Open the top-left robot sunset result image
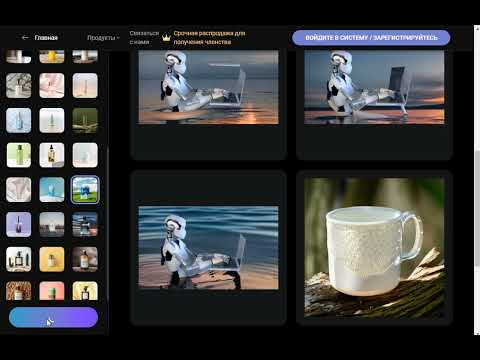The height and width of the screenshot is (360, 480). pyautogui.click(x=209, y=87)
